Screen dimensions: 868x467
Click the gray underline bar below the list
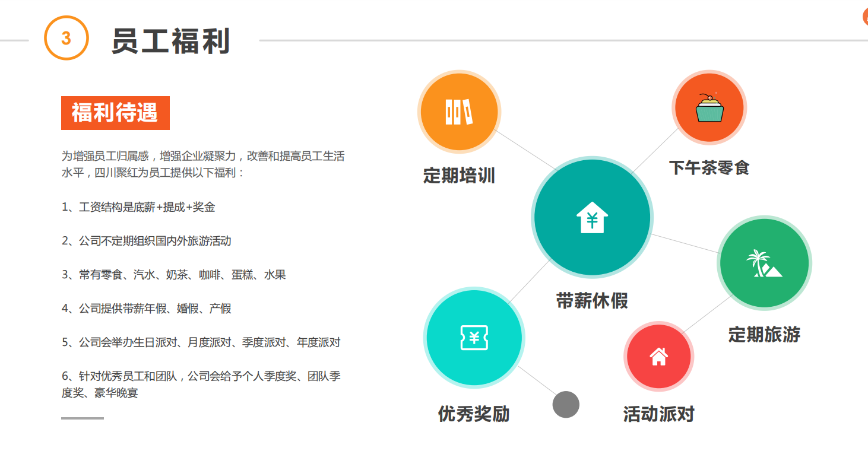point(82,418)
